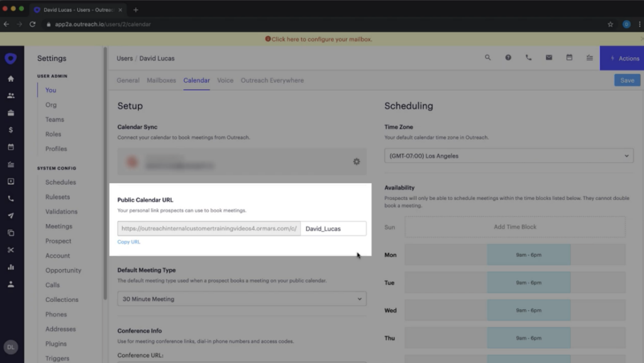Click the calendar icon in top header
This screenshot has height=363, width=644.
[569, 58]
